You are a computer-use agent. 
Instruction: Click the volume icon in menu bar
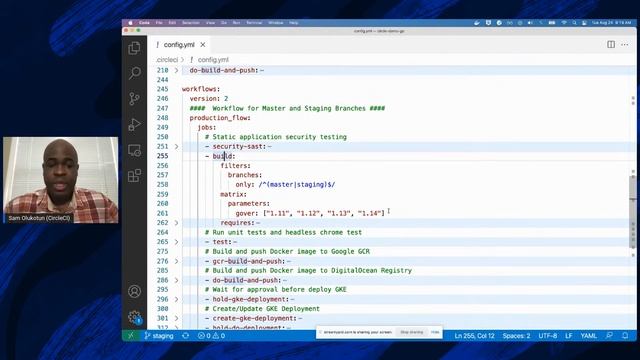530,23
